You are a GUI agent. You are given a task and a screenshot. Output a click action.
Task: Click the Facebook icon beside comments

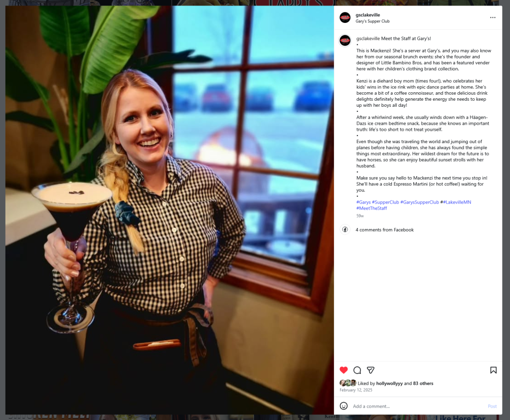(345, 229)
